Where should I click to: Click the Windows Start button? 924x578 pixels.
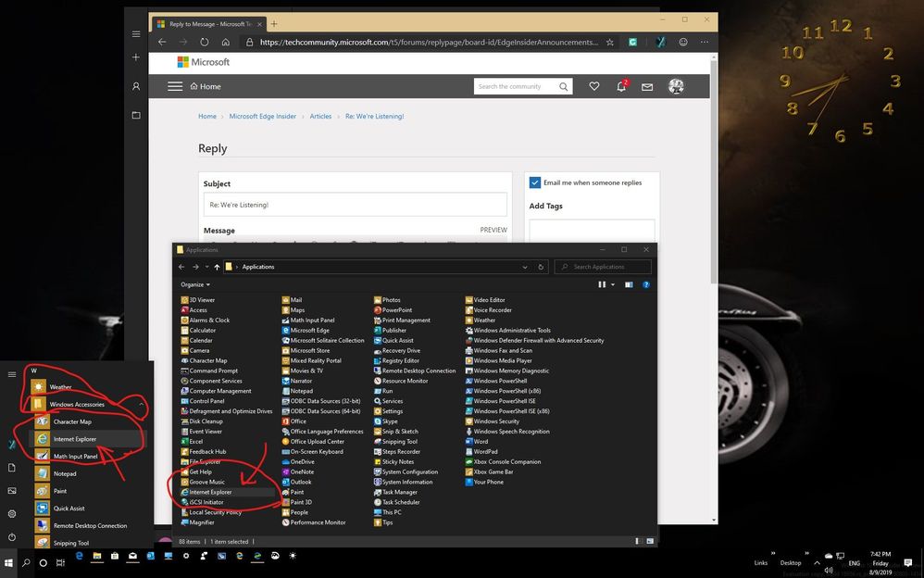[x=8, y=562]
